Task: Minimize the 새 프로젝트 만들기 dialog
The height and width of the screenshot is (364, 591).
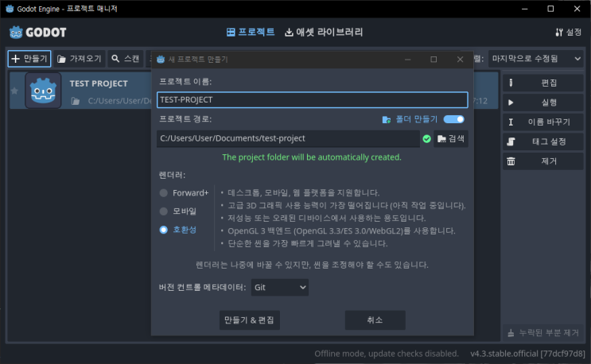Action: (408, 59)
